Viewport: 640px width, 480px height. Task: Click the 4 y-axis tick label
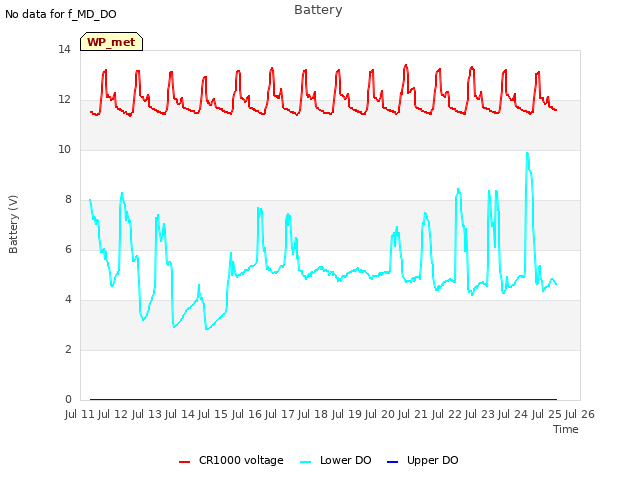tap(68, 300)
